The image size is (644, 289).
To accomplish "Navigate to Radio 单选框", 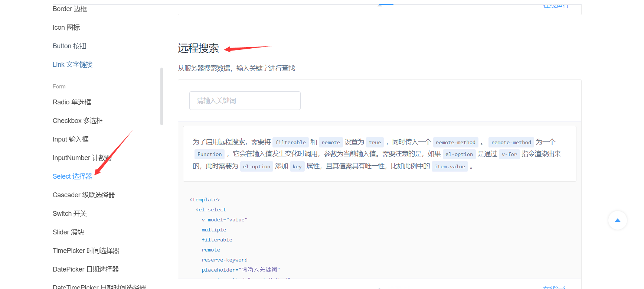I will point(72,102).
